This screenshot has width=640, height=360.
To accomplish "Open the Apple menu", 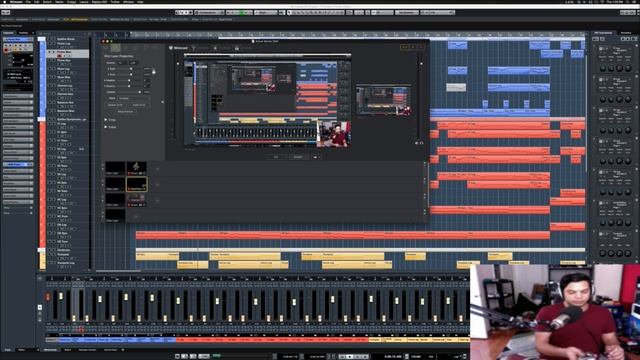I will click(x=4, y=2).
